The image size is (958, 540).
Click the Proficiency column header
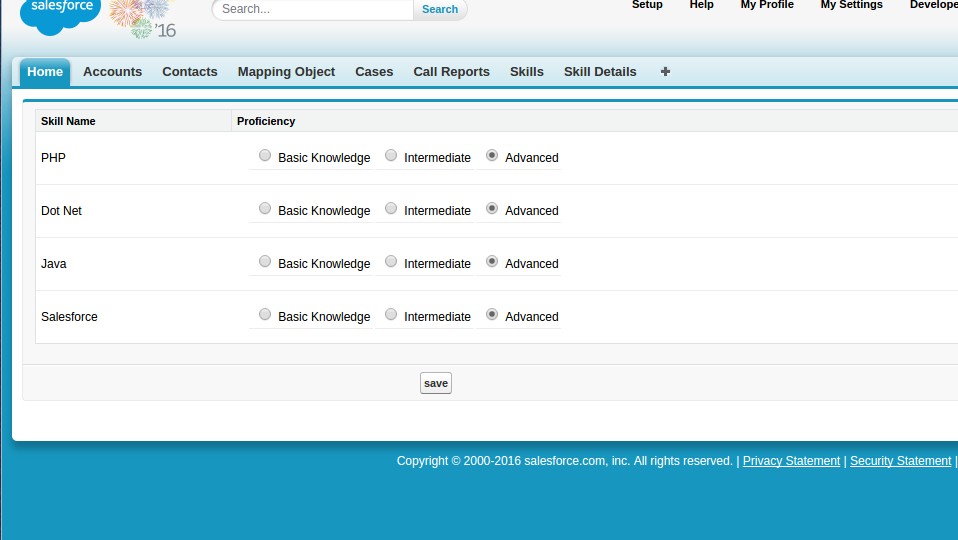pyautogui.click(x=266, y=121)
